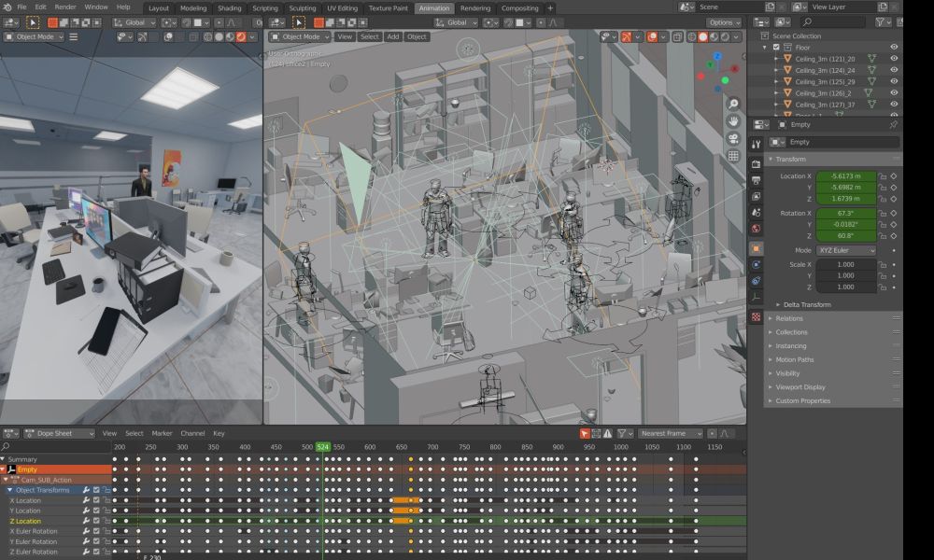Uncheck the Floor collection checkbox
The height and width of the screenshot is (560, 934).
point(776,47)
